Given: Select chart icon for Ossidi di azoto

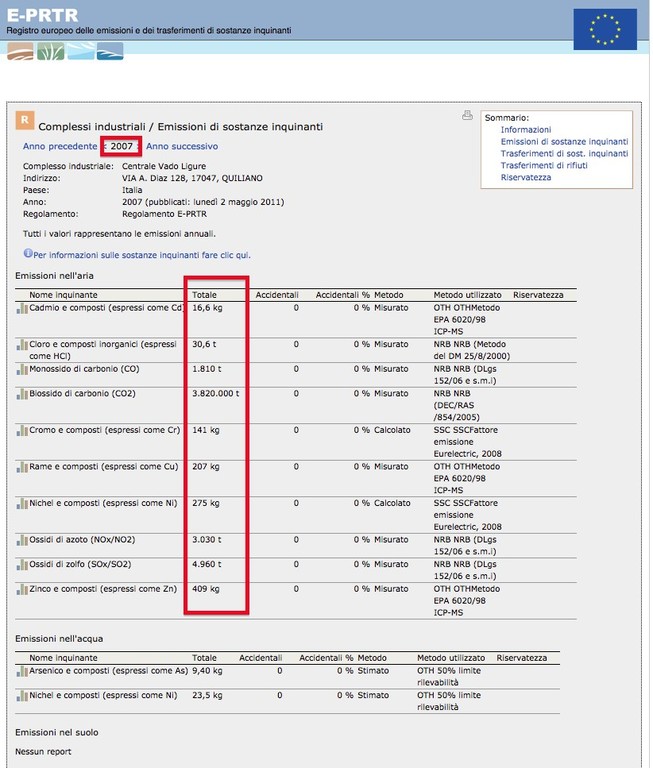Looking at the screenshot, I should coord(21,540).
